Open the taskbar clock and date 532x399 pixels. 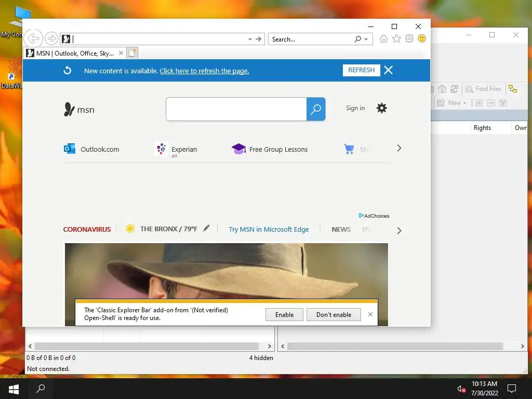tap(485, 389)
